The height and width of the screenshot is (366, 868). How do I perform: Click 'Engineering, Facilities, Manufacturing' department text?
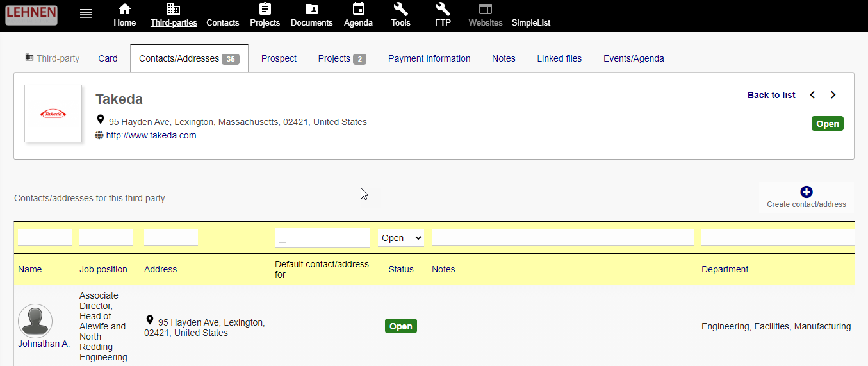(x=776, y=326)
